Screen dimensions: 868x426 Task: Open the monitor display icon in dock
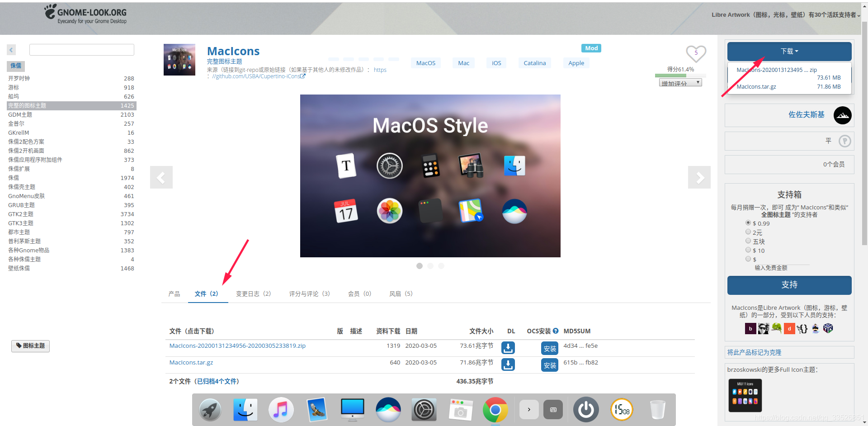352,410
